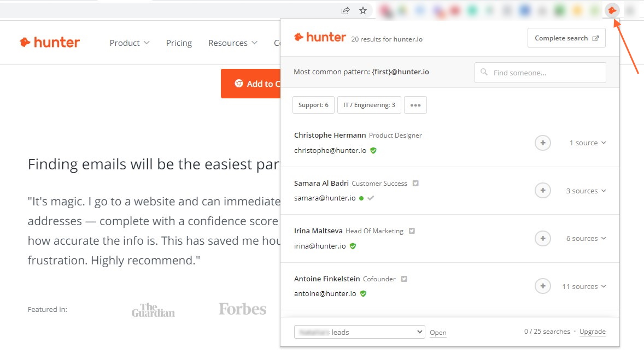
Task: Click verified shield next to antoine@hunter.io
Action: [x=363, y=294]
